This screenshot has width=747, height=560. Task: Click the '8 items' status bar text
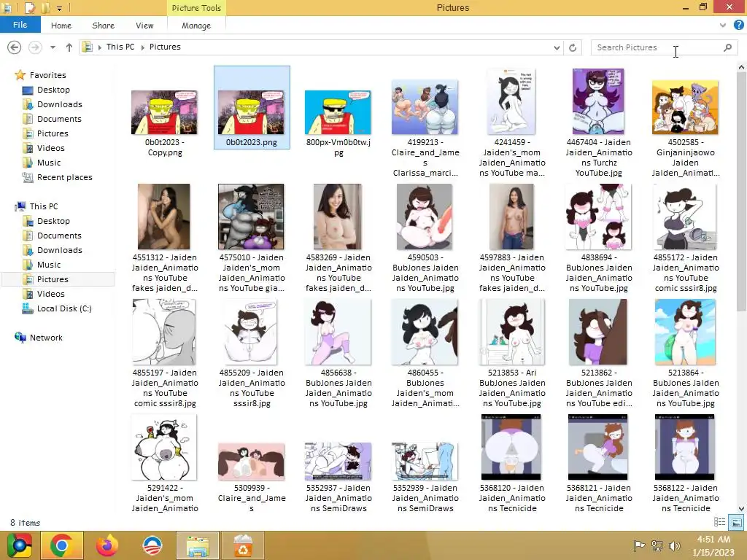tap(26, 522)
